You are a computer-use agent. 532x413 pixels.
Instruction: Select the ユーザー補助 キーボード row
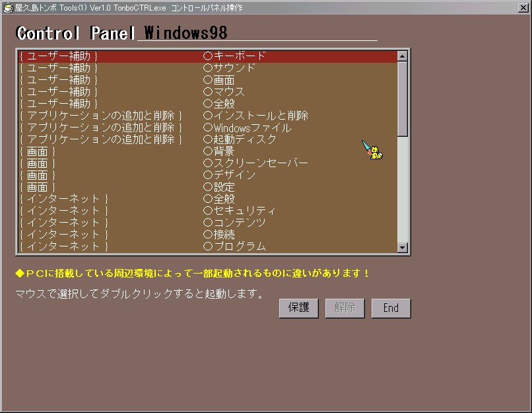tap(208, 56)
